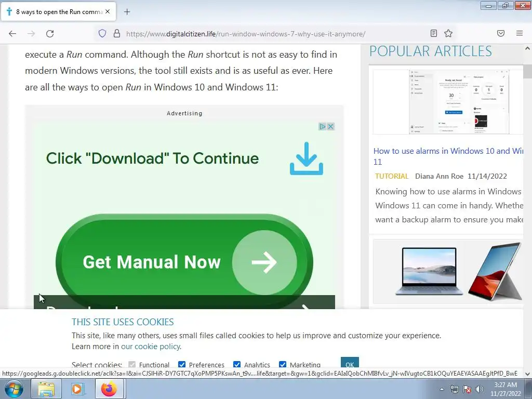Click the Get Manual Now button
The width and height of the screenshot is (532, 399).
[184, 262]
